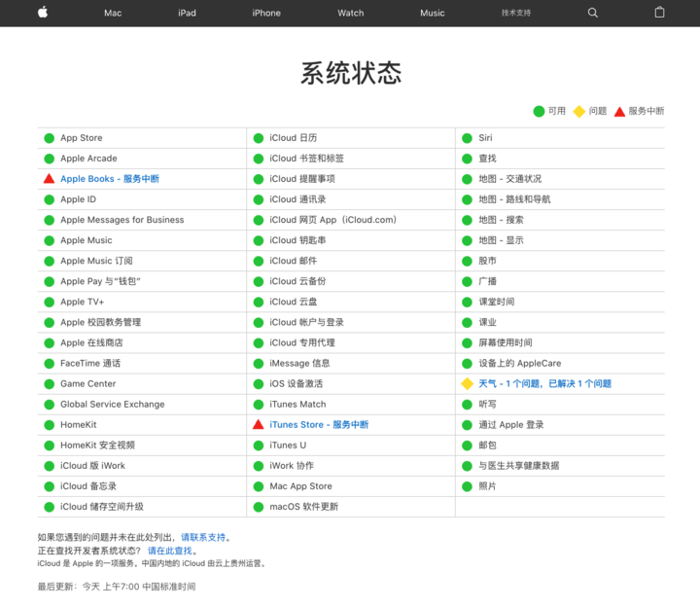Image resolution: width=700 pixels, height=607 pixels.
Task: Click green dot next to iCloud 邮件
Action: pyautogui.click(x=258, y=261)
